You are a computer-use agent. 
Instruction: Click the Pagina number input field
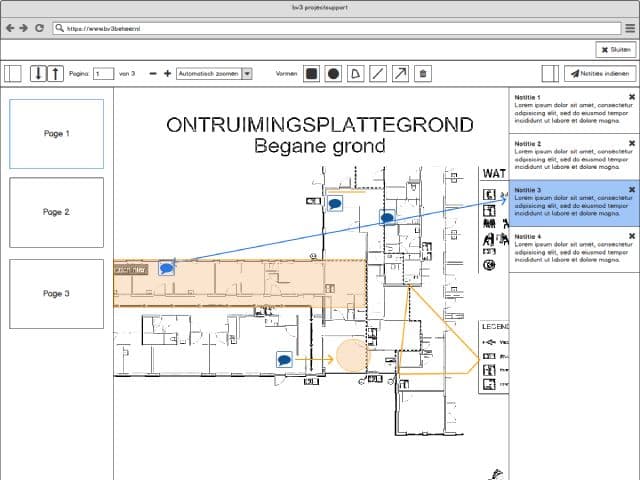[103, 73]
